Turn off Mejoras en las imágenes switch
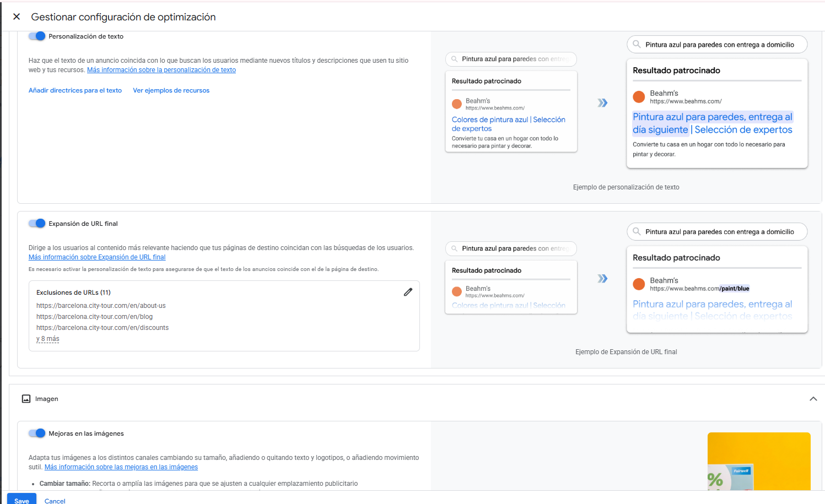This screenshot has width=825, height=504. pyautogui.click(x=37, y=433)
